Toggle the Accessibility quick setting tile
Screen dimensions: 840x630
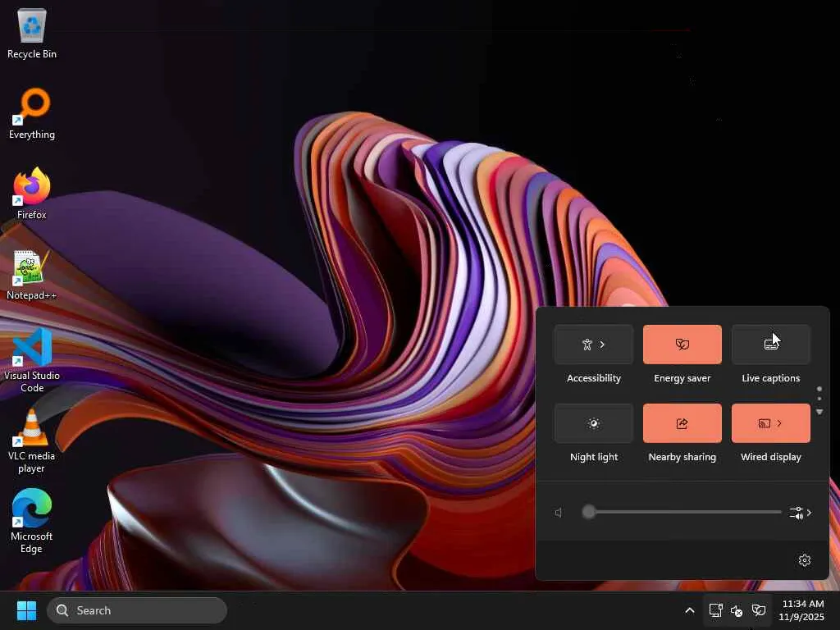tap(594, 345)
